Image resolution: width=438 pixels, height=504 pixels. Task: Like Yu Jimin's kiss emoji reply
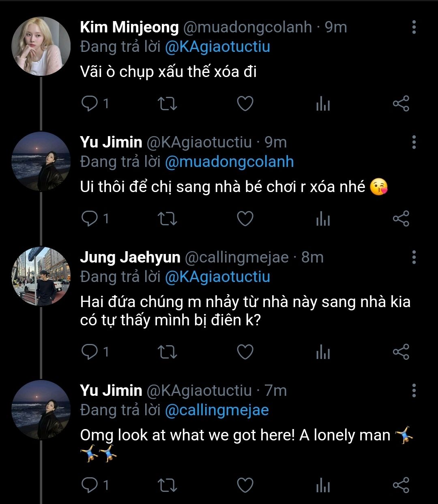click(x=245, y=219)
